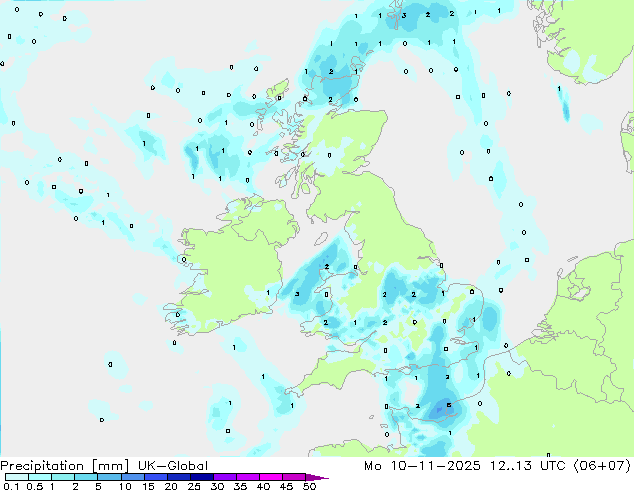Click the 40–45 mm magenta legend box
This screenshot has width=634, height=490.
point(270,477)
